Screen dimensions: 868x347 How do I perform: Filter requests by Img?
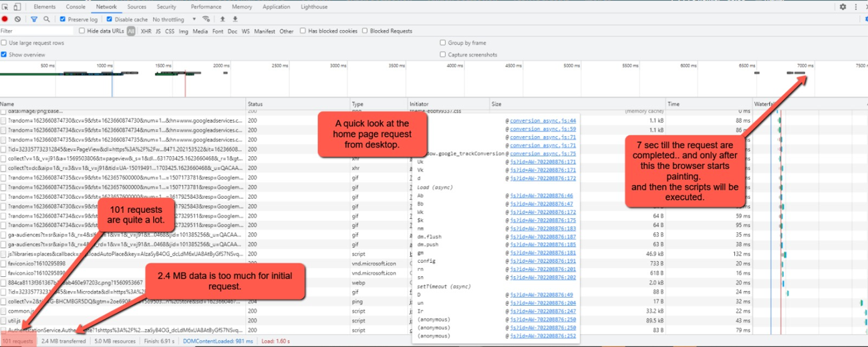tap(183, 31)
